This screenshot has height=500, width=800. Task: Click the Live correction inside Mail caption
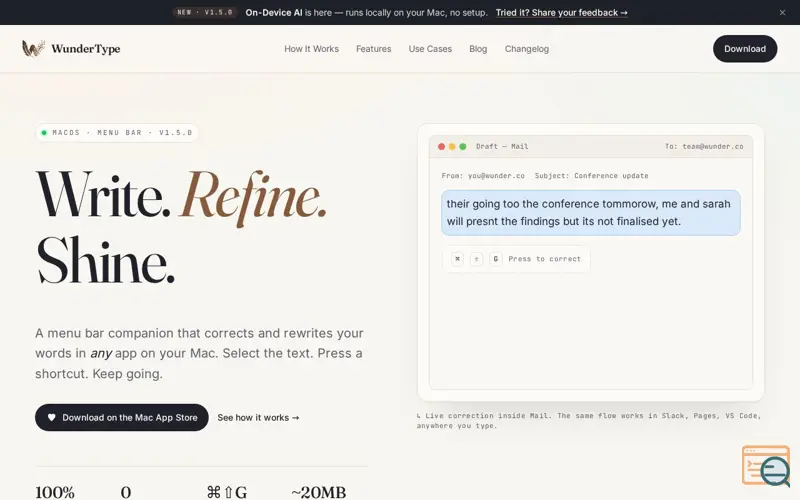tap(589, 420)
